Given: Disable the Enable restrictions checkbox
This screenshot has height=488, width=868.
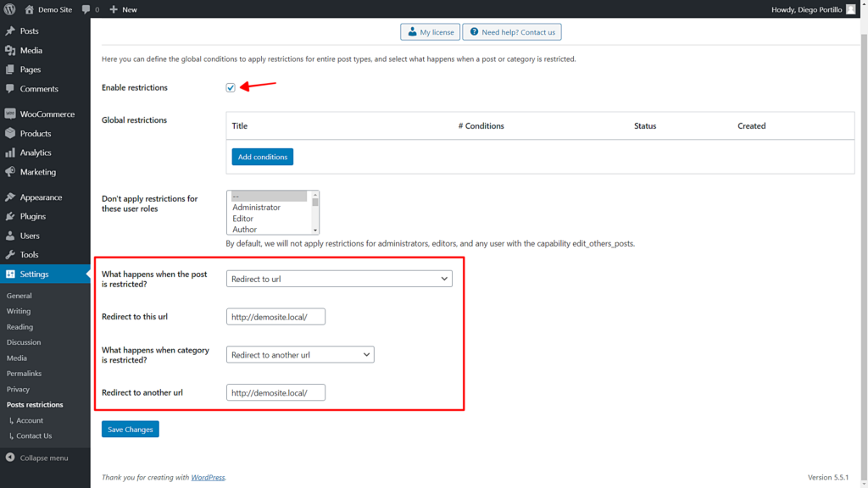Looking at the screenshot, I should (230, 87).
